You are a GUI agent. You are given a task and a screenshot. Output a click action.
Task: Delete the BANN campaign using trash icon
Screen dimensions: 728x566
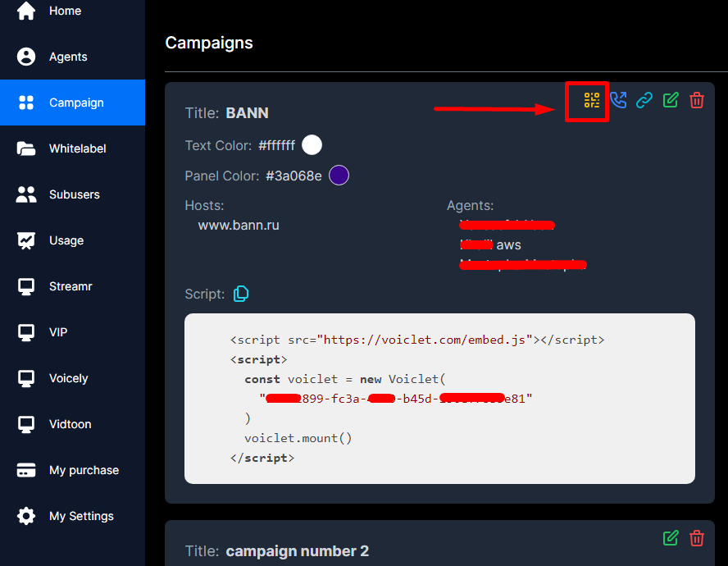point(696,100)
